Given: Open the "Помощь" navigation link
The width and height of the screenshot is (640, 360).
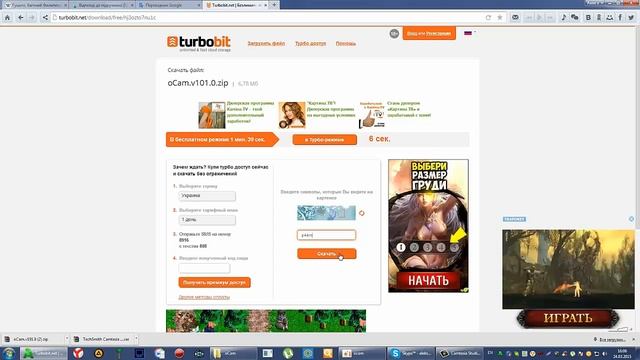Looking at the screenshot, I should (x=346, y=43).
